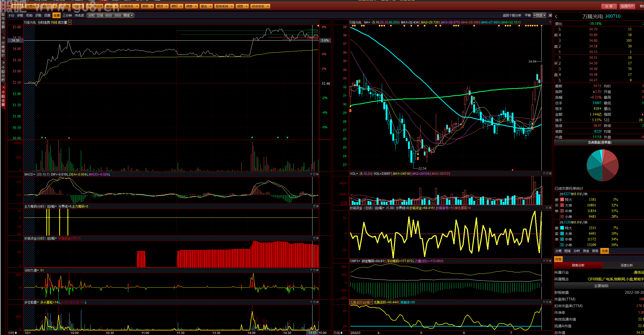Switch to the 机构 tab
Viewport: 644px width, 335px height.
coord(29,15)
